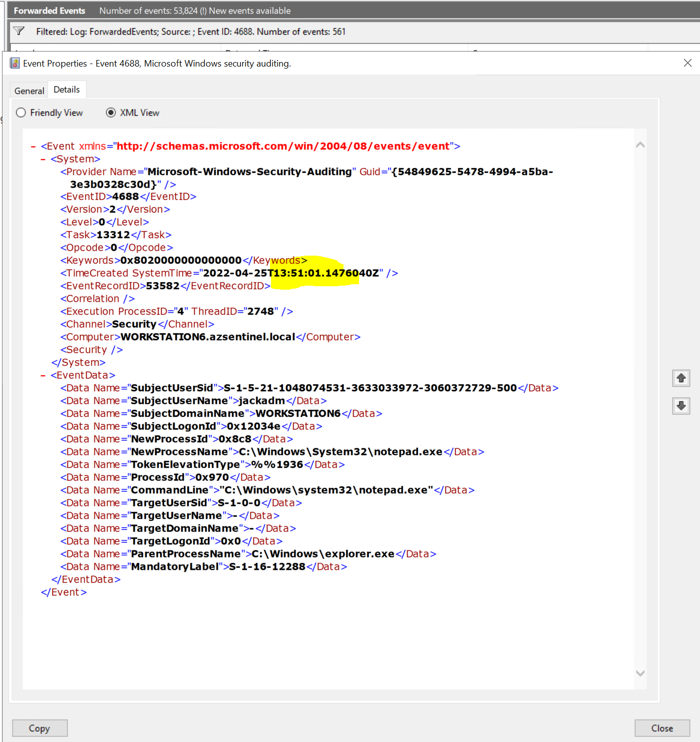Collapse the EventData element node
The height and width of the screenshot is (742, 700).
click(43, 375)
